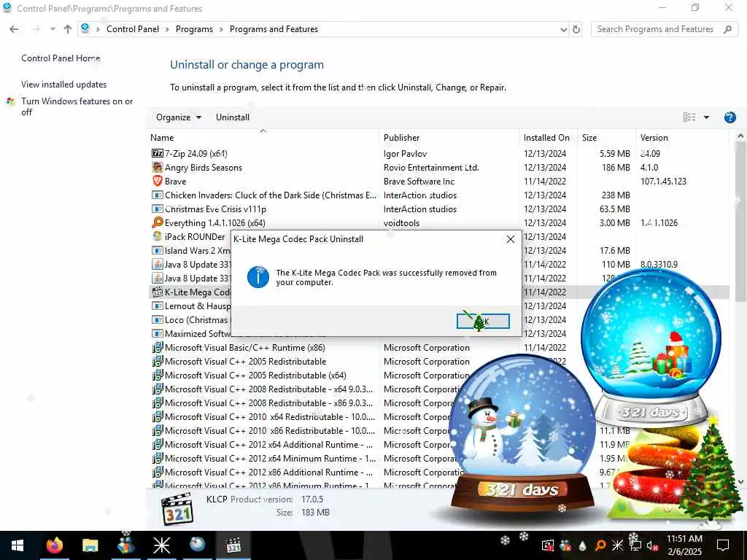The image size is (747, 560).
Task: Open View installed updates link
Action: [64, 85]
